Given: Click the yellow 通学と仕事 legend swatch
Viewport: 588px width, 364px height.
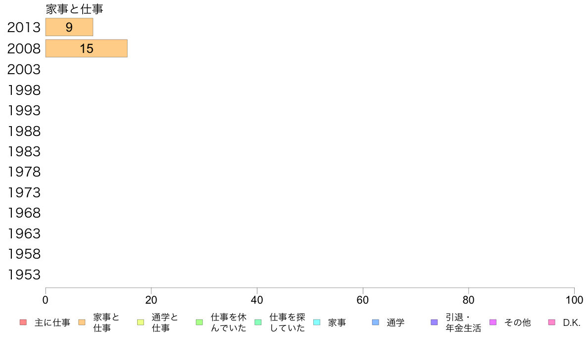Looking at the screenshot, I should [141, 322].
